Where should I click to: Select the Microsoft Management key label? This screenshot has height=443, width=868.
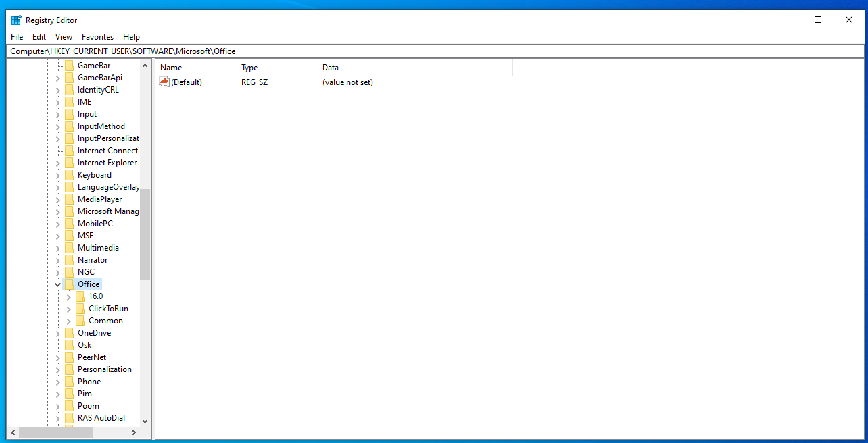pyautogui.click(x=108, y=211)
